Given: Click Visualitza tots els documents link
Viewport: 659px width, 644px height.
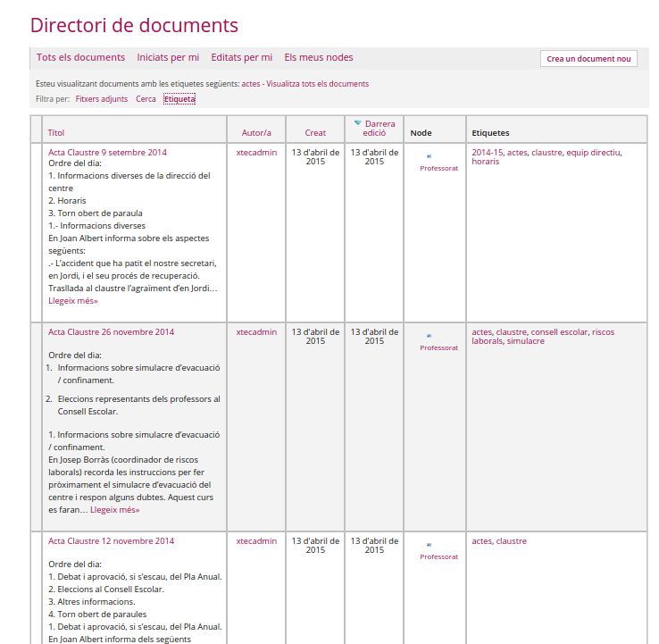Looking at the screenshot, I should [x=317, y=84].
